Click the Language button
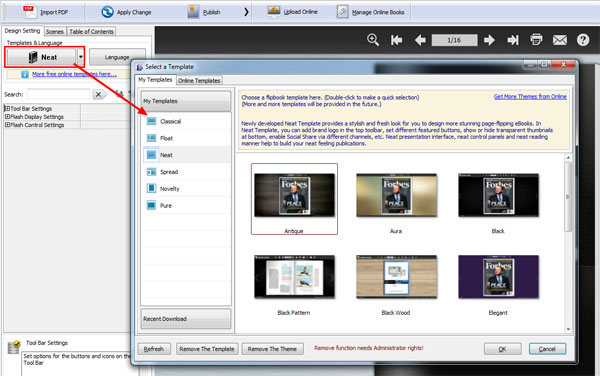Viewport: 600px width, 376px height. click(x=117, y=57)
